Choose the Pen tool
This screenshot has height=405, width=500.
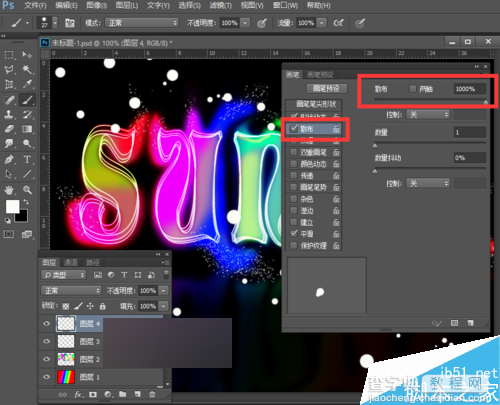[9, 159]
